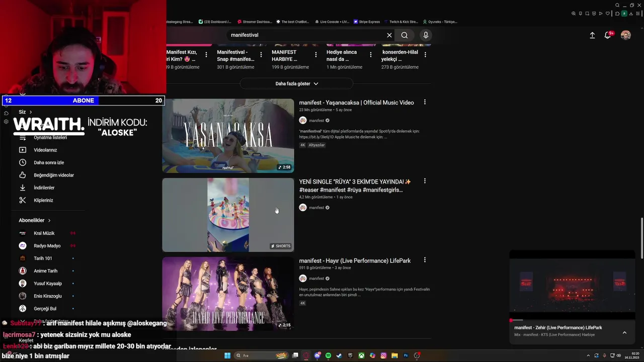Play Hayır Live Performance thumbnail

[228, 294]
